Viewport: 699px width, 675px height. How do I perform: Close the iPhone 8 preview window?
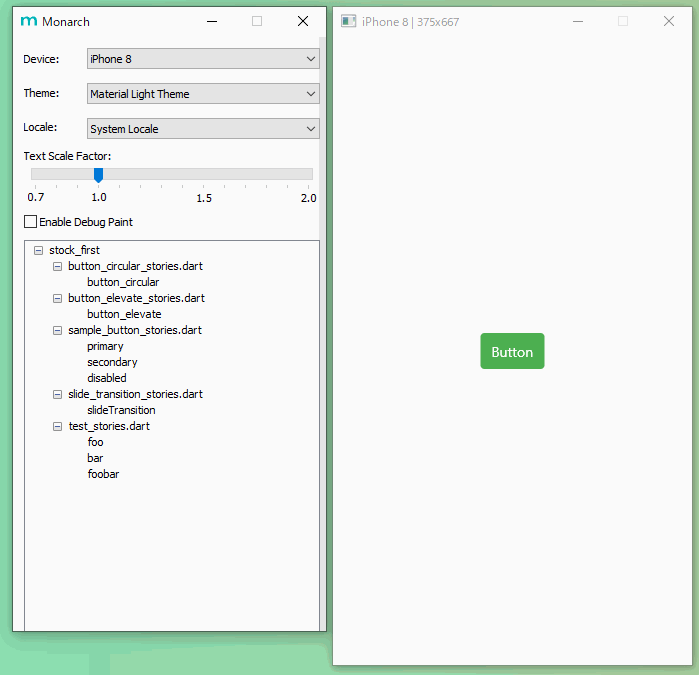point(669,21)
